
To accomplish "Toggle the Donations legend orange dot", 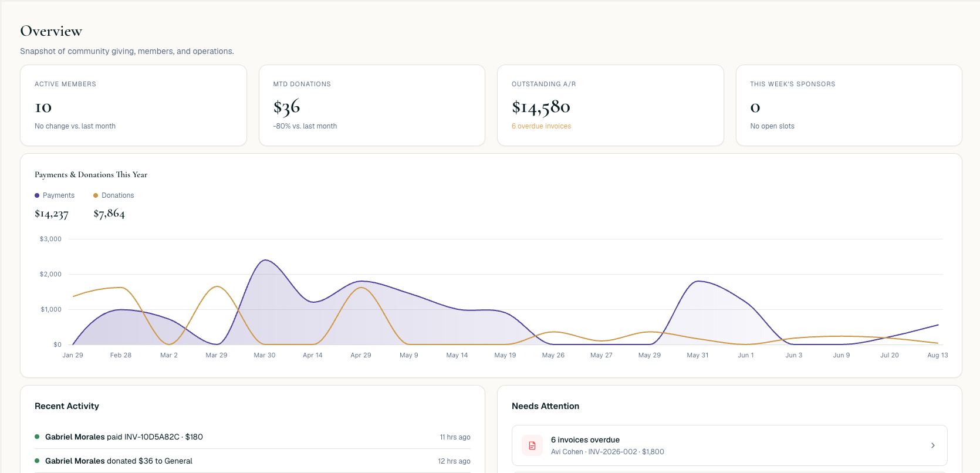I will (x=96, y=195).
